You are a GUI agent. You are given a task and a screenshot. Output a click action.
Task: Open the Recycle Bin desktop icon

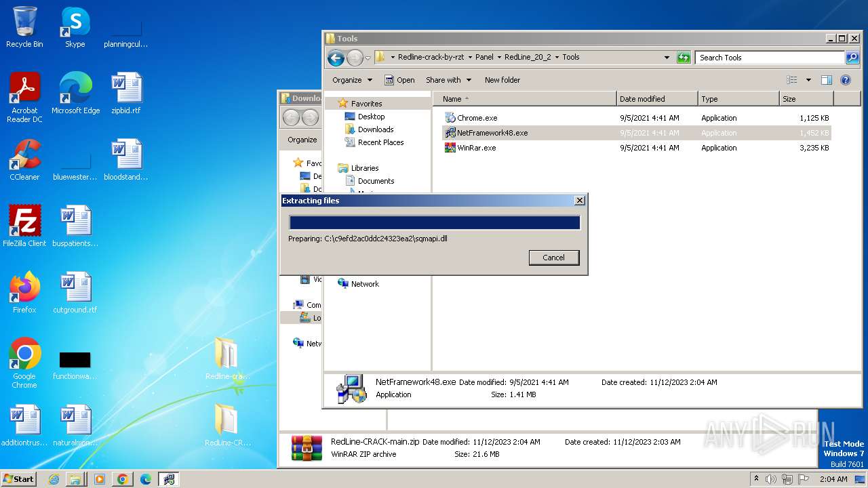24,27
